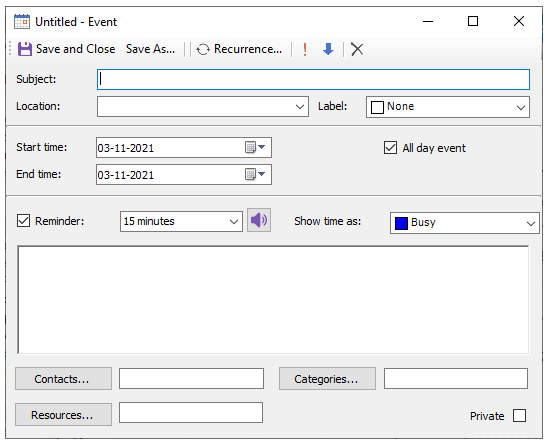This screenshot has height=444, width=547.
Task: Set low priority with blue down arrow
Action: click(x=328, y=50)
